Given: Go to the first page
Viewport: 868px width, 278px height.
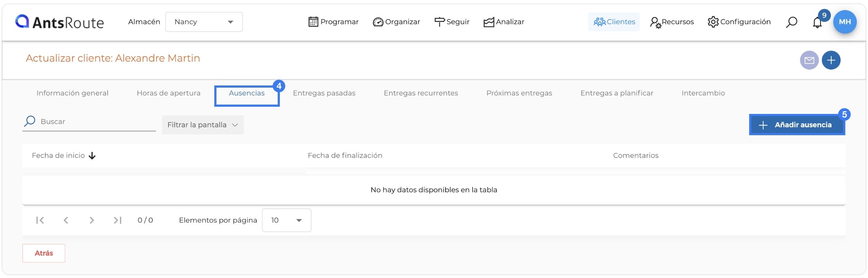Looking at the screenshot, I should (x=40, y=220).
